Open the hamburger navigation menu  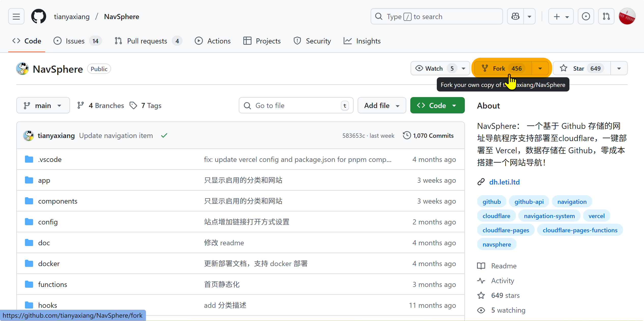pyautogui.click(x=16, y=17)
